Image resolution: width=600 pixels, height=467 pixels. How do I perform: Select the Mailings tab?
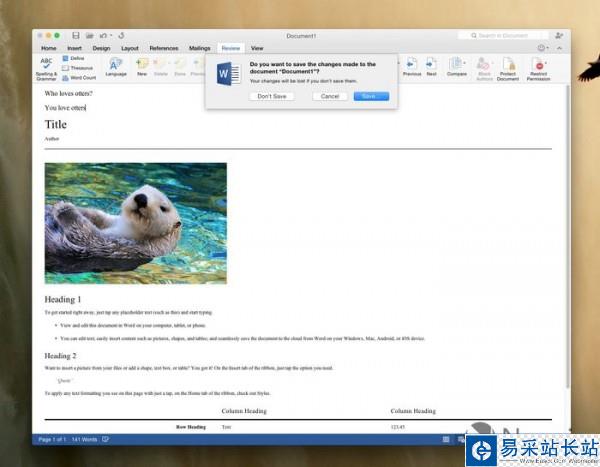[x=200, y=48]
